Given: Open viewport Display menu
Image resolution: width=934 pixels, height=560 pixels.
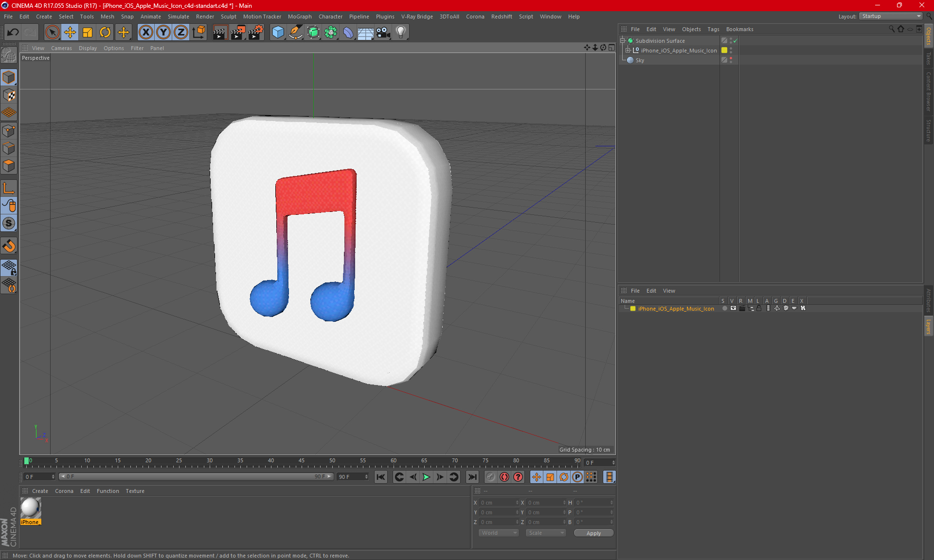Looking at the screenshot, I should click(88, 48).
